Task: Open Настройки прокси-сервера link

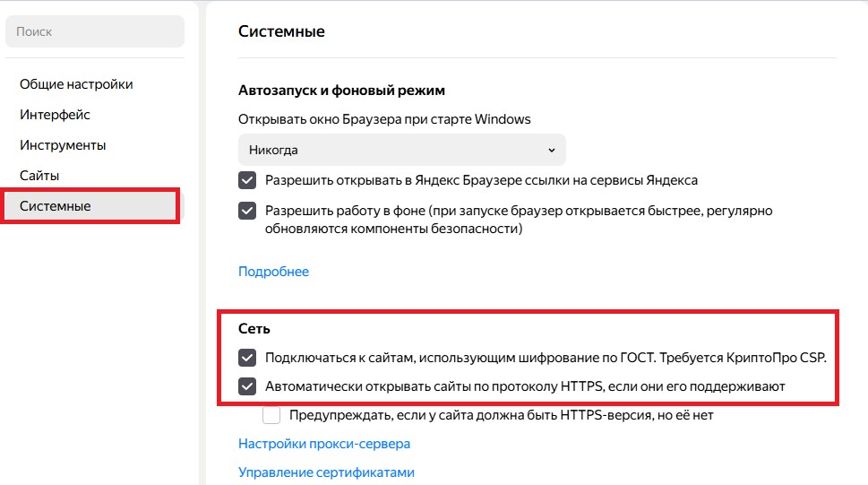Action: pyautogui.click(x=324, y=444)
